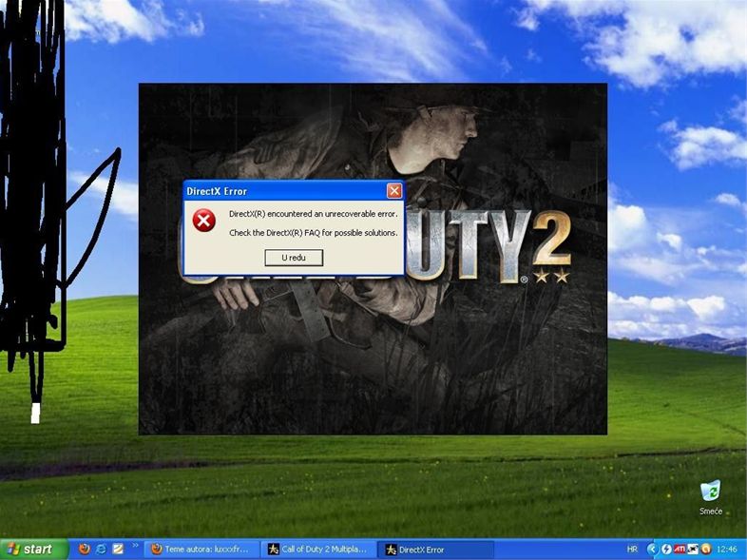Open the HR language bar indicator
This screenshot has height=560, width=747.
point(632,550)
